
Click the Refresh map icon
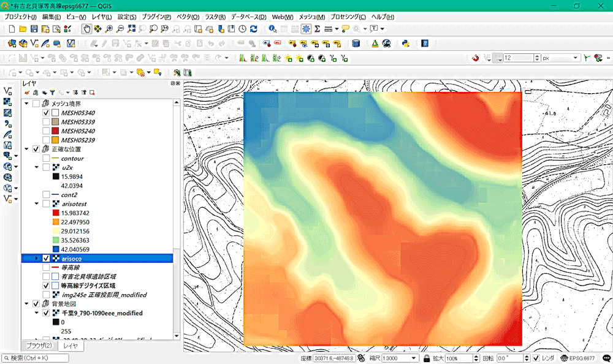(253, 29)
